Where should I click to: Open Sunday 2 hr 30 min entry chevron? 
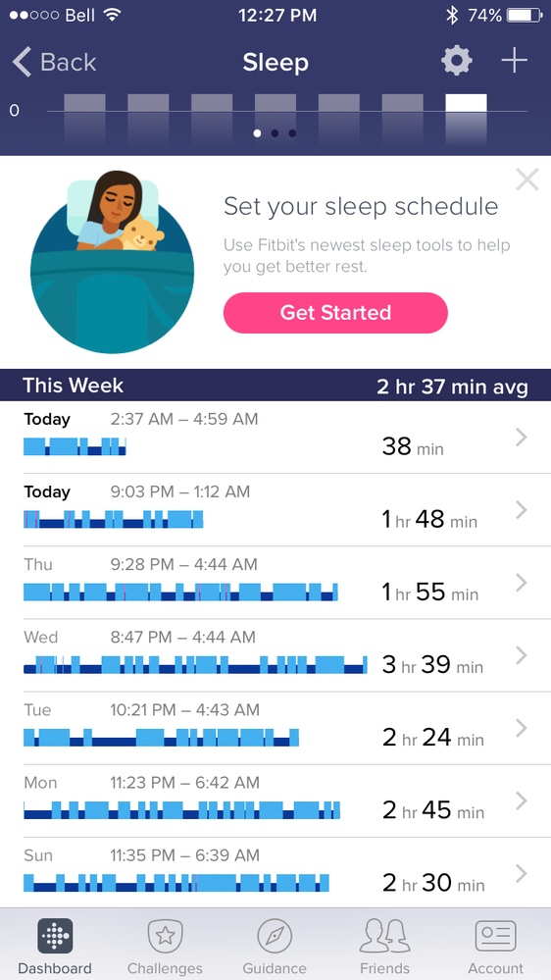point(522,874)
